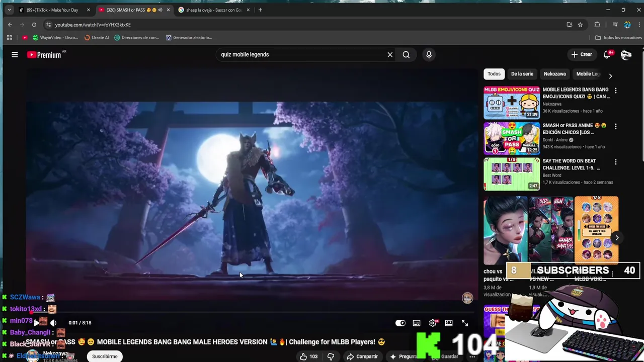
Task: Open options for SMASH or PASS ANIME video
Action: coord(615,126)
